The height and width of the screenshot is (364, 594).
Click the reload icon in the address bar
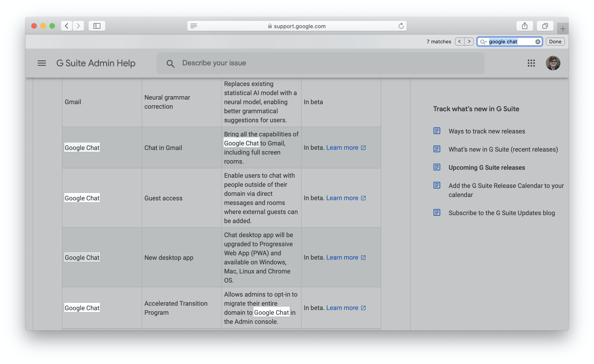(x=401, y=26)
